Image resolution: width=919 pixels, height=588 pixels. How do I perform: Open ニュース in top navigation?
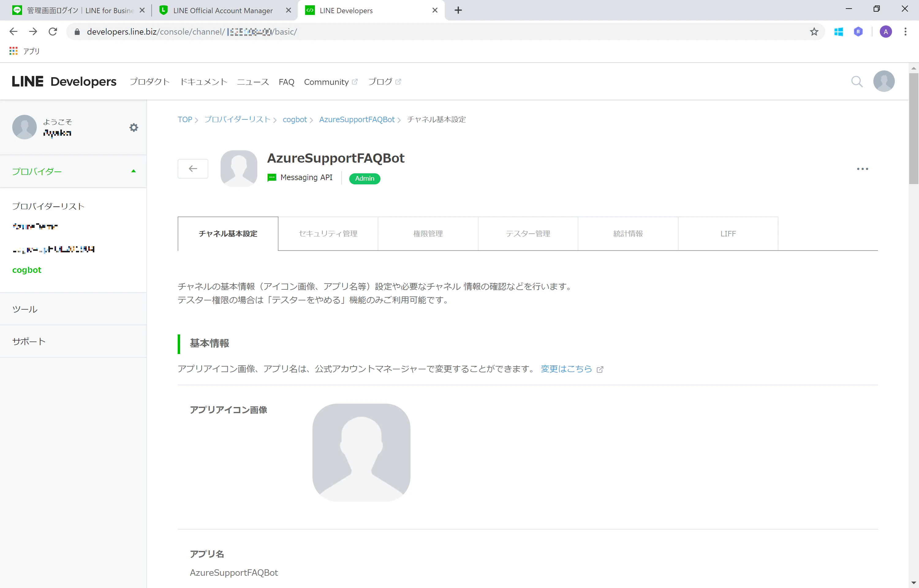253,82
